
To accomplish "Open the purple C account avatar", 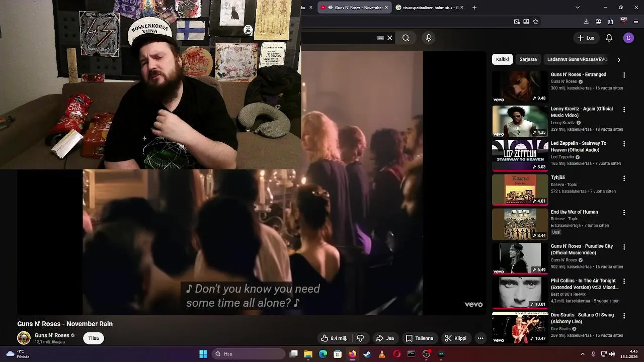I will tap(628, 38).
